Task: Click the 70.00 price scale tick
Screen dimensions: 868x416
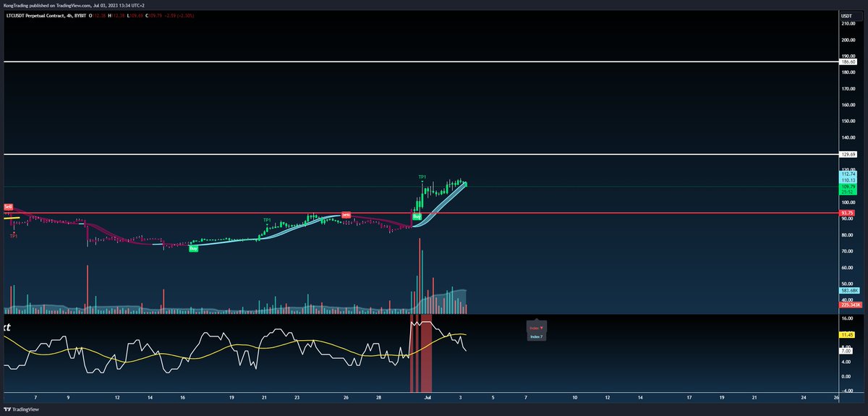Action: [x=848, y=251]
